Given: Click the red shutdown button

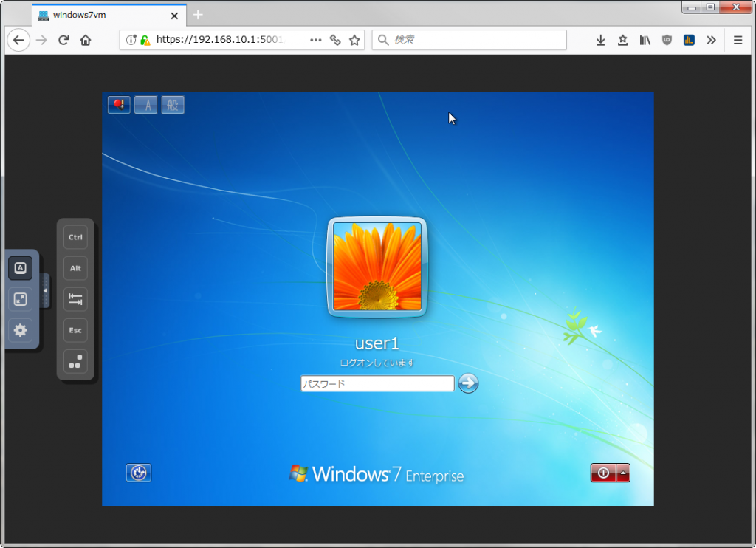Looking at the screenshot, I should pos(603,473).
